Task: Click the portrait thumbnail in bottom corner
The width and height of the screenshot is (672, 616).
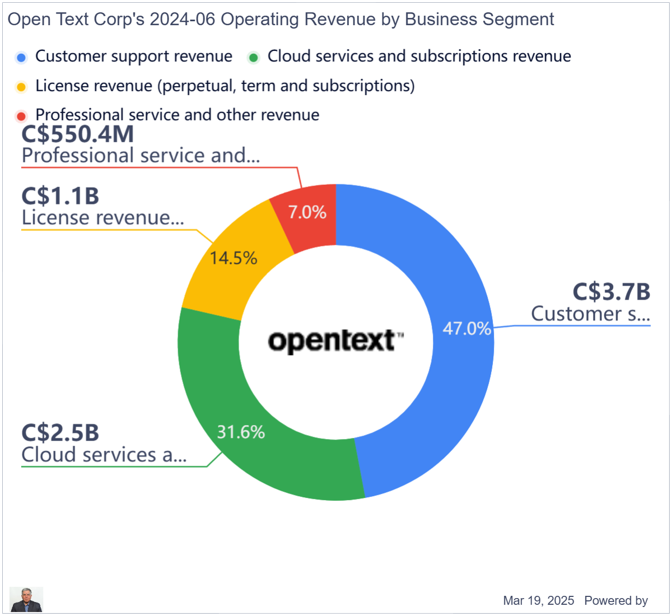Action: [x=26, y=600]
